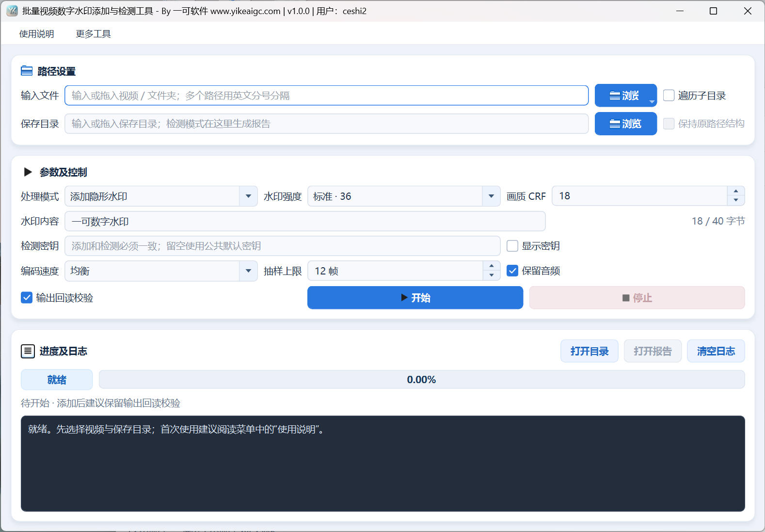765x532 pixels.
Task: Open the 处理模式 dropdown
Action: tap(161, 196)
